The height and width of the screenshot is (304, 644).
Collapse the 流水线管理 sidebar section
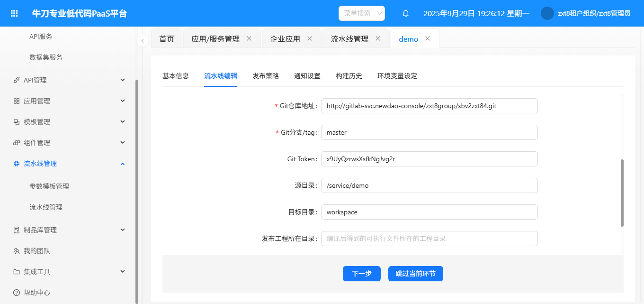[122, 164]
